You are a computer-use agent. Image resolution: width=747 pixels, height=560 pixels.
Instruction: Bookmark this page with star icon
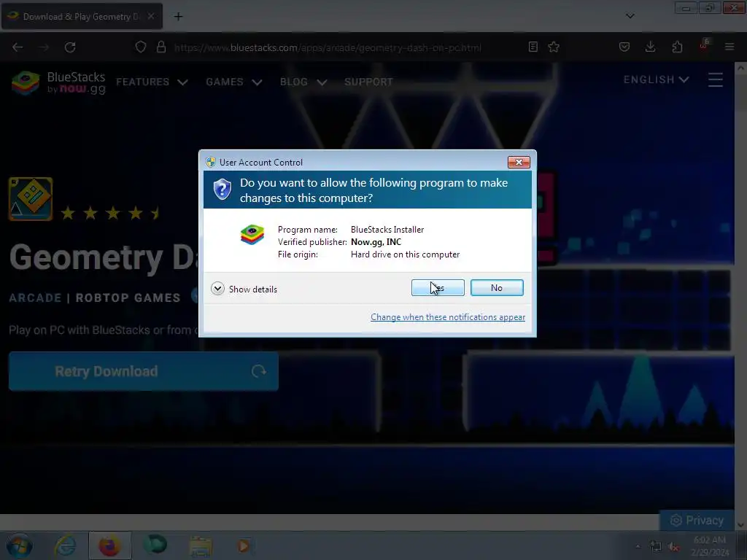point(554,47)
